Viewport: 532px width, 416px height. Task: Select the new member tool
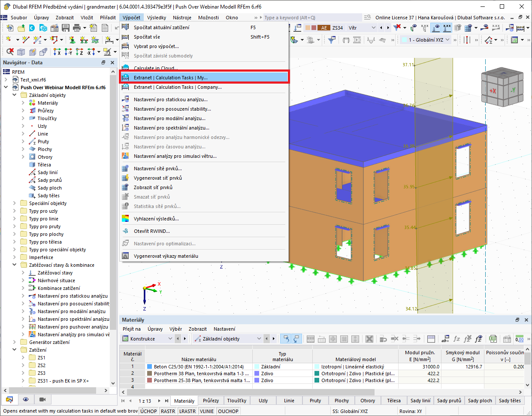click(37, 40)
